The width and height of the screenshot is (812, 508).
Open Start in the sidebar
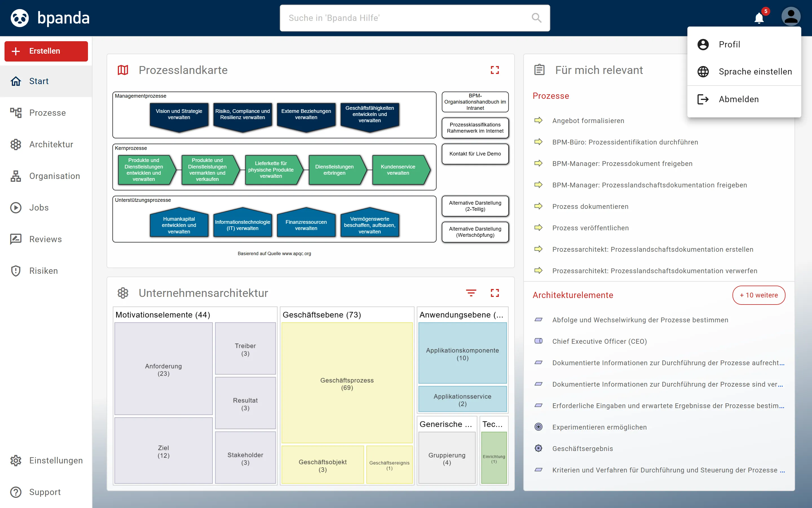[46, 81]
